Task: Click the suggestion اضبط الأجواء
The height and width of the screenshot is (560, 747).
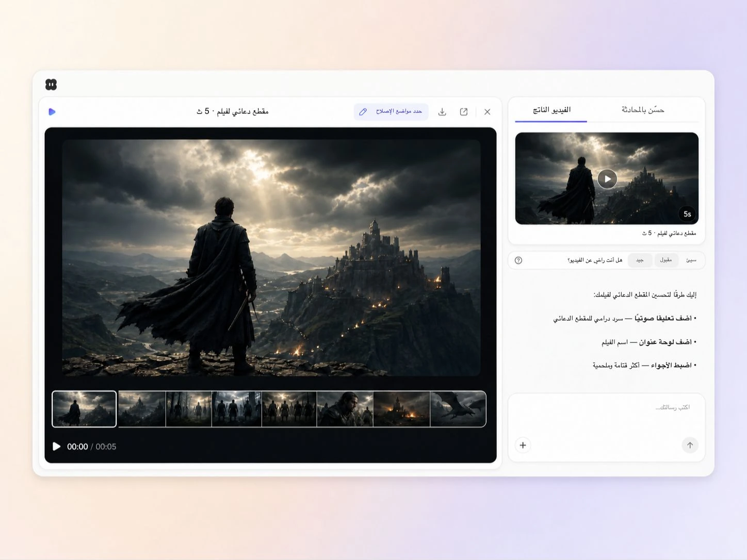Action: coord(644,366)
